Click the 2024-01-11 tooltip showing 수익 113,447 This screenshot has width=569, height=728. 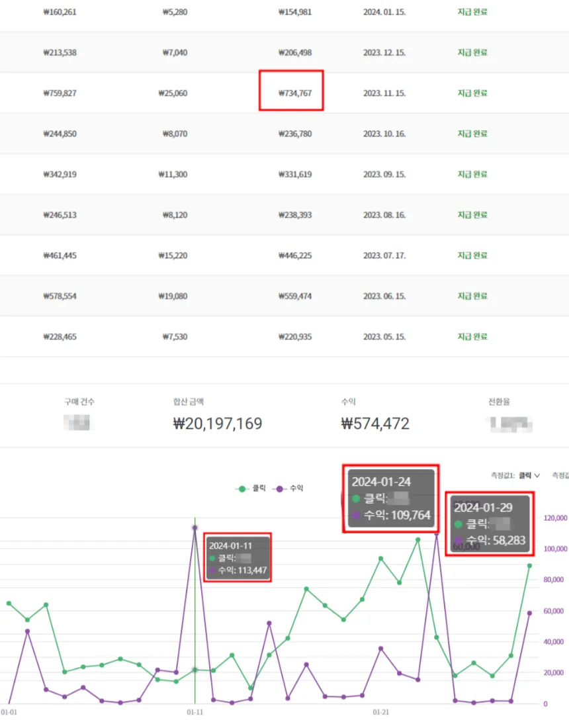tap(238, 557)
